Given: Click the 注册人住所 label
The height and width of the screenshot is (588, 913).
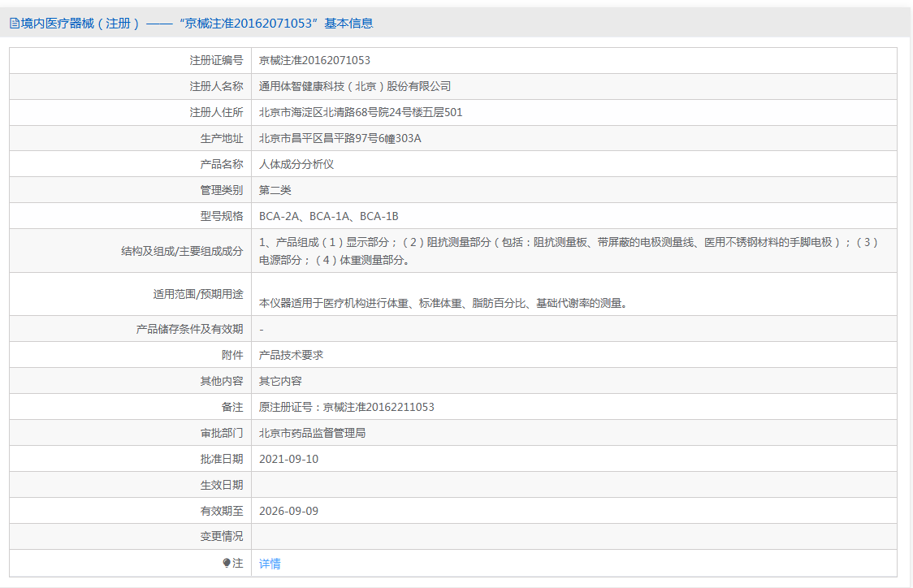Looking at the screenshot, I should click(216, 112).
